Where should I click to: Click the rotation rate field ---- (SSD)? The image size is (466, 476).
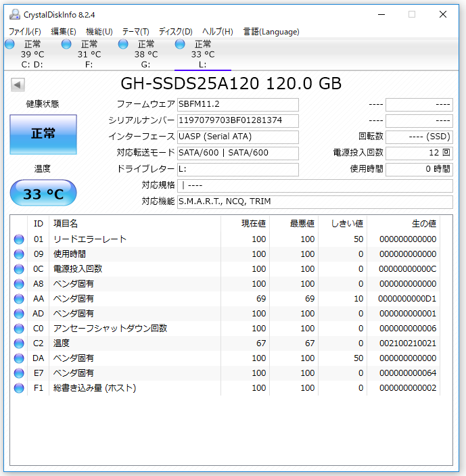pos(419,137)
